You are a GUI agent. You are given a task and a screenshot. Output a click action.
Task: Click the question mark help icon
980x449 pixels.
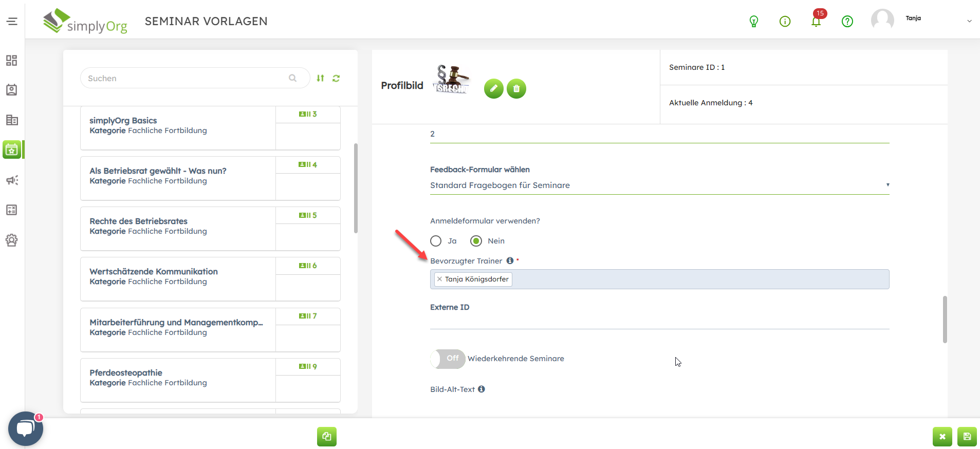pos(847,21)
